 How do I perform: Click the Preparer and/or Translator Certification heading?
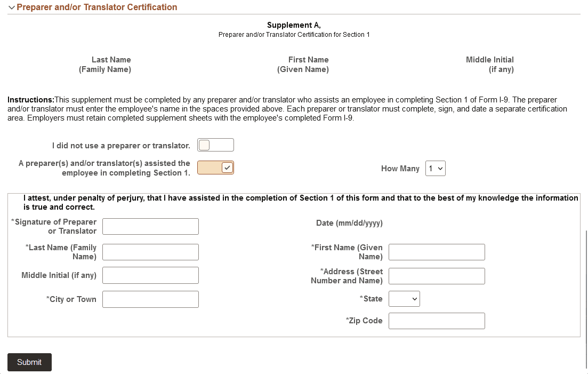point(96,7)
